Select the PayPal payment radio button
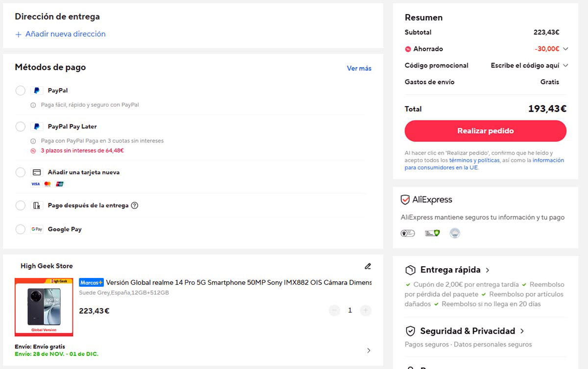This screenshot has width=588, height=369. [x=20, y=90]
